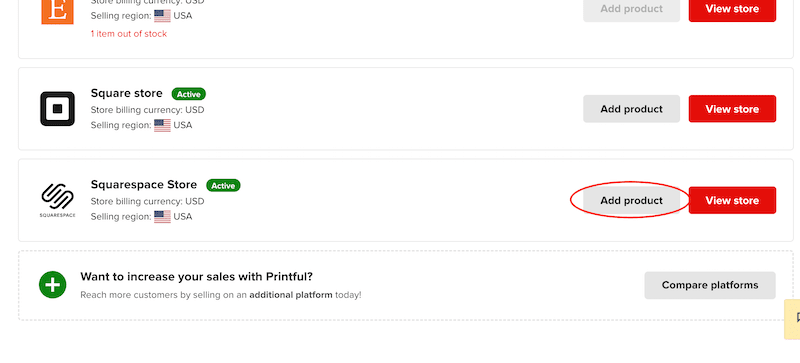The image size is (800, 363).
Task: Add a product to the Square store
Action: (631, 109)
